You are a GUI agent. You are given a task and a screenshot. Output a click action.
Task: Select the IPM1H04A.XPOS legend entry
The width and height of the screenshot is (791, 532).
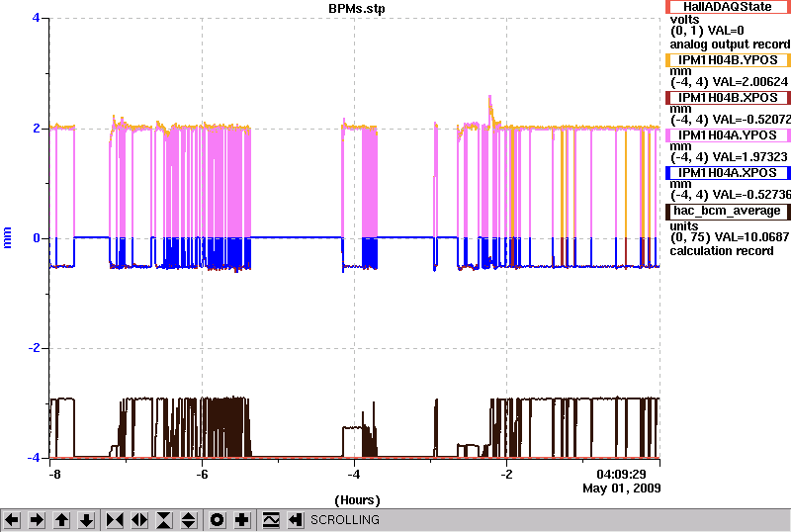click(x=728, y=173)
